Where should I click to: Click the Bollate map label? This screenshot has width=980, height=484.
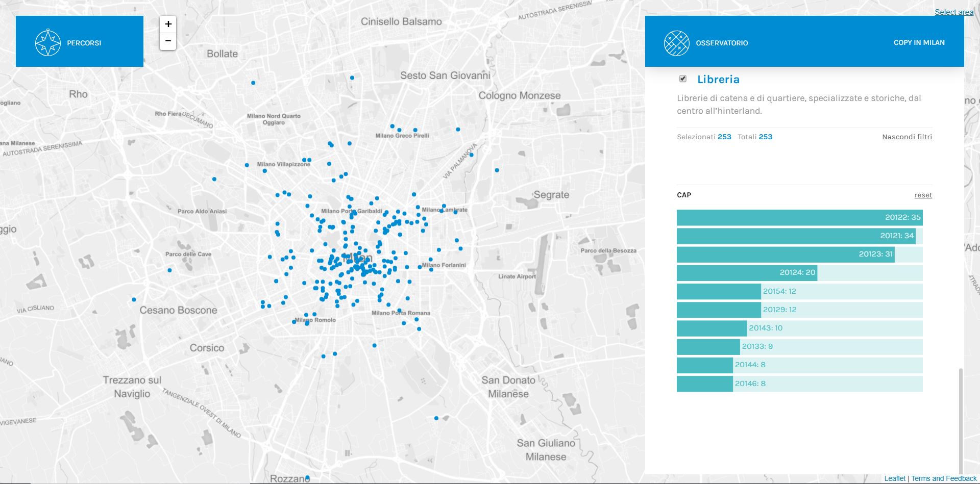222,54
